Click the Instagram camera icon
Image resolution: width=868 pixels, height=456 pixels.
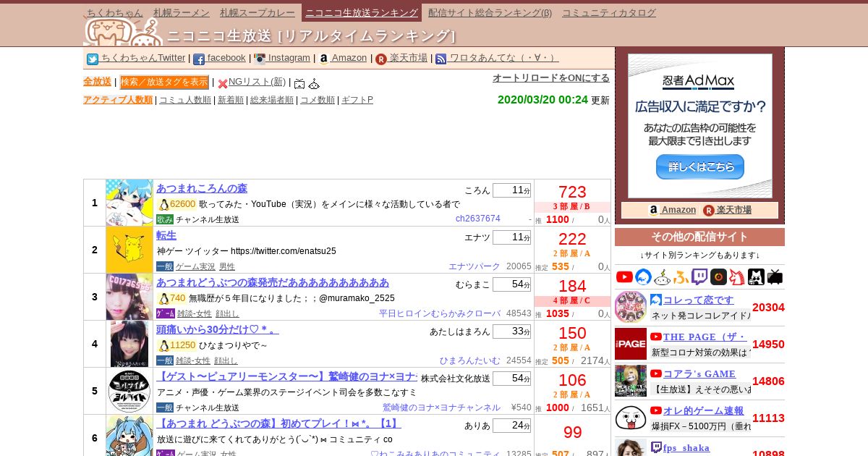point(260,59)
